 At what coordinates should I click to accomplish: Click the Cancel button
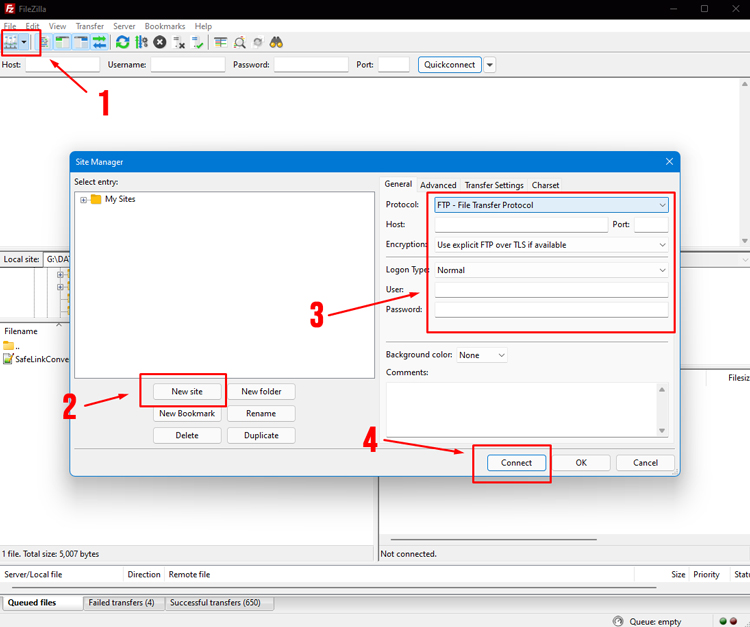645,463
